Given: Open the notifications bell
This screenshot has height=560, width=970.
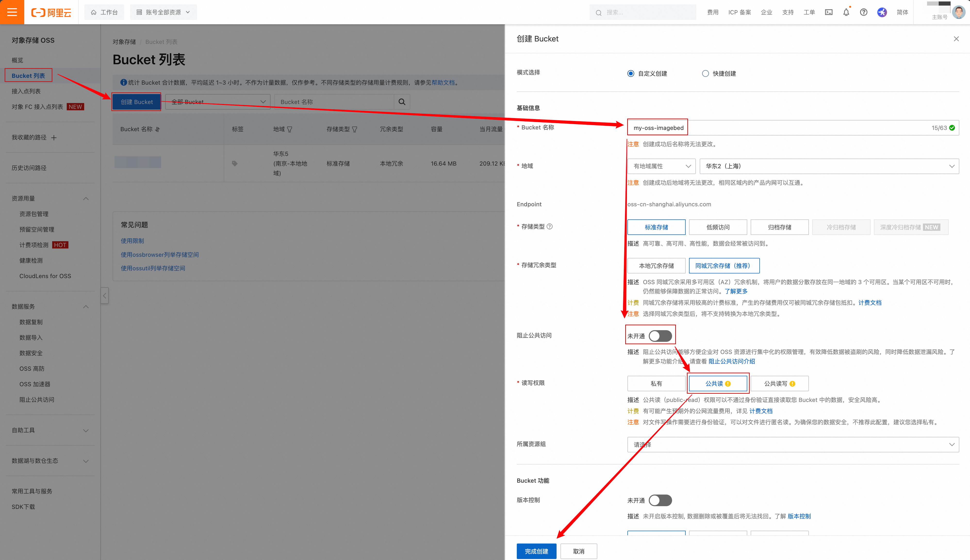Looking at the screenshot, I should 846,12.
